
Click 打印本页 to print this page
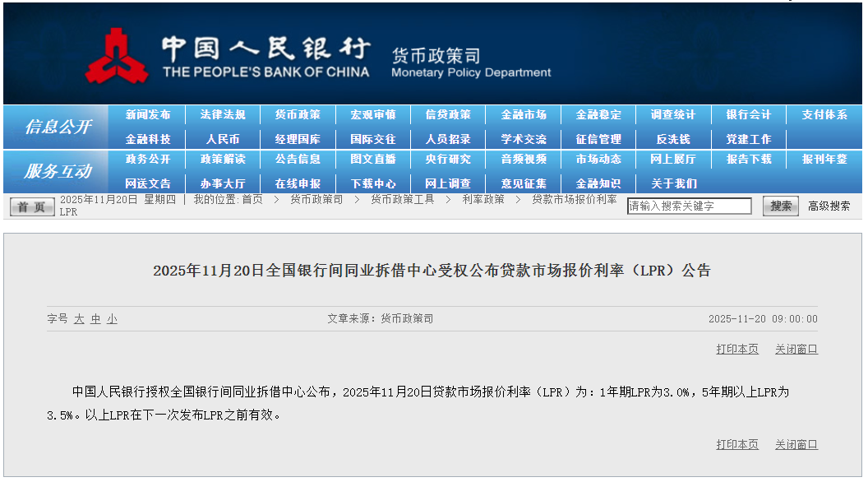pos(737,348)
